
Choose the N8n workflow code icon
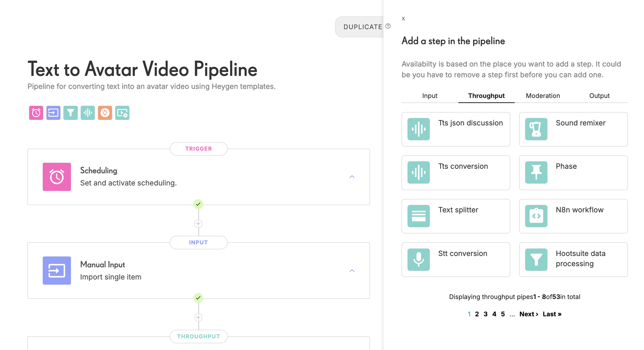[536, 216]
